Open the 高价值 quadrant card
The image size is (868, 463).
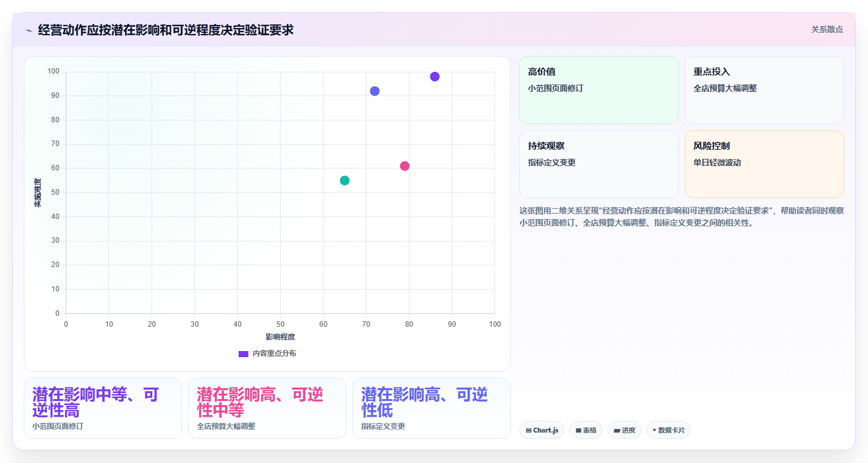599,90
